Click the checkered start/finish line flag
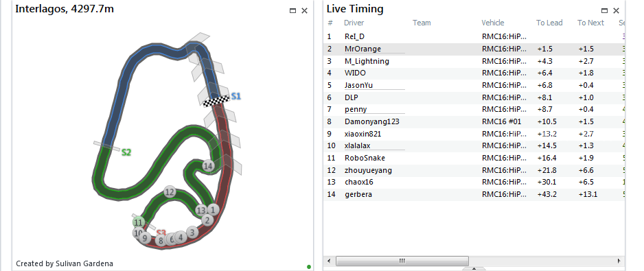 (x=216, y=101)
